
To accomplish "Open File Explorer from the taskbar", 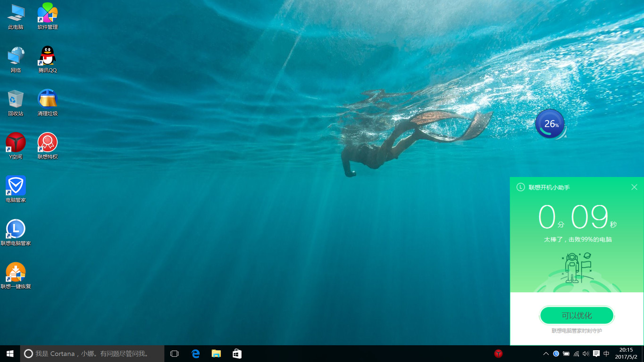I will click(216, 354).
